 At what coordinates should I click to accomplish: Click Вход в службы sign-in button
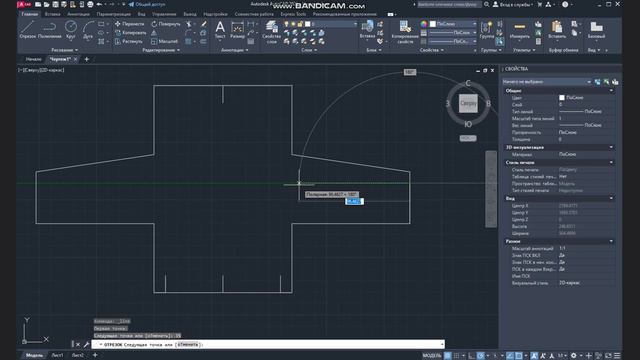click(513, 4)
